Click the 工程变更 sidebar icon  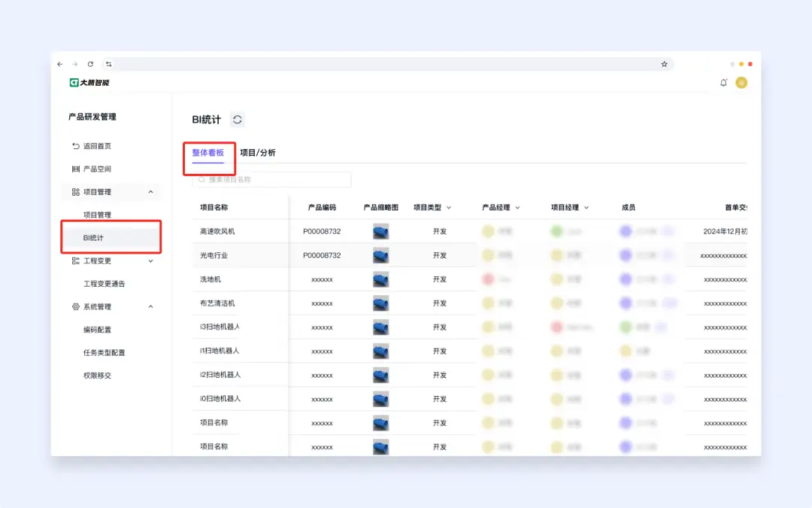coord(74,260)
